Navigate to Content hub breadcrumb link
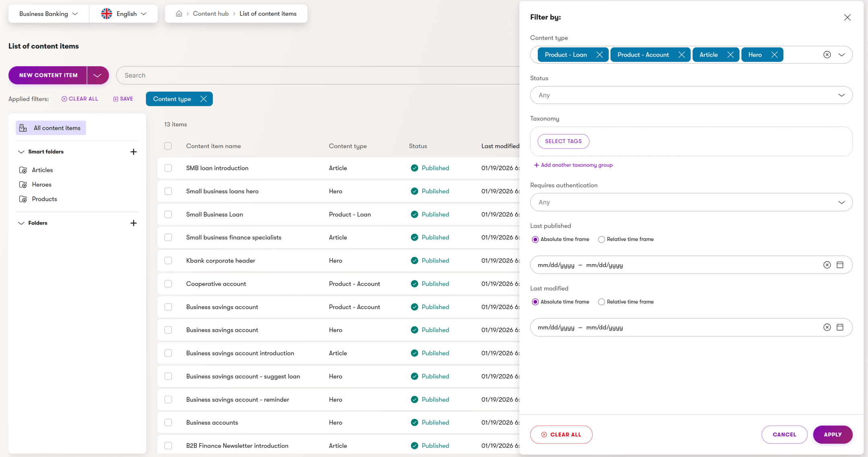This screenshot has width=868, height=457. coord(211,13)
